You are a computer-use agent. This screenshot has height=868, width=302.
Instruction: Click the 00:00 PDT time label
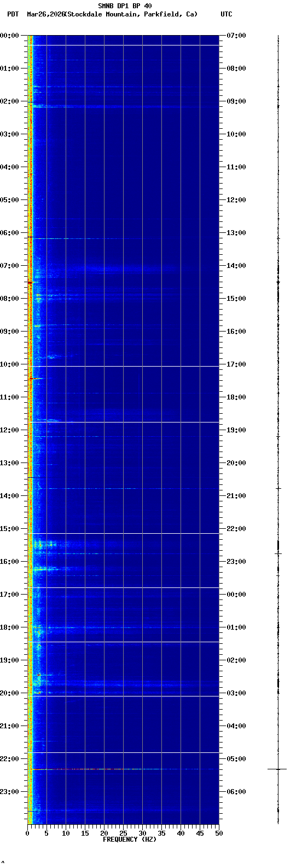tap(9, 35)
